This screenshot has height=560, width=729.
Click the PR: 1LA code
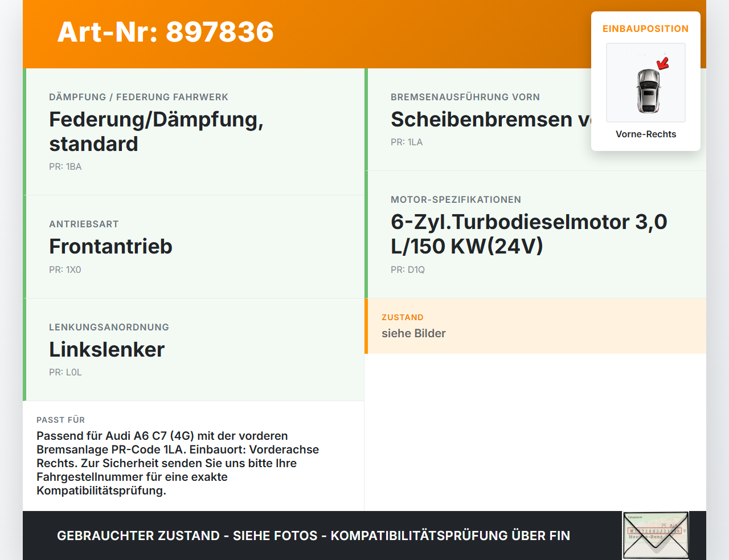(407, 142)
